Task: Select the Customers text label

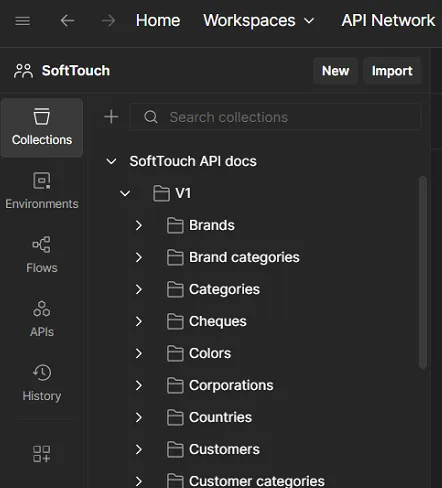Action: pyautogui.click(x=224, y=449)
